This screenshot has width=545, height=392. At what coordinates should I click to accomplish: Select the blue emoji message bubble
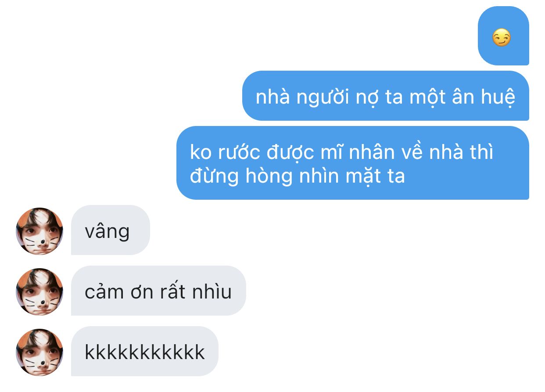(x=503, y=36)
